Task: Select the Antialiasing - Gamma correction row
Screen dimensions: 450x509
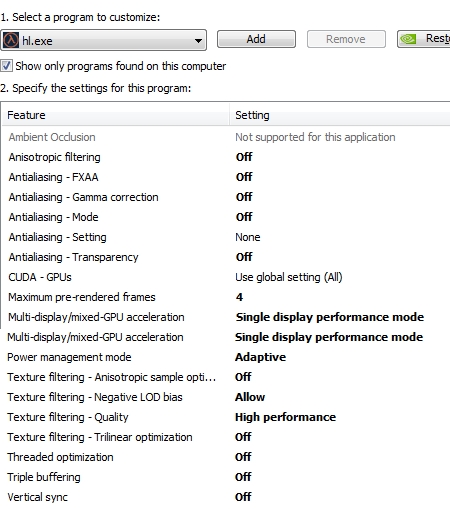Action: (x=226, y=197)
